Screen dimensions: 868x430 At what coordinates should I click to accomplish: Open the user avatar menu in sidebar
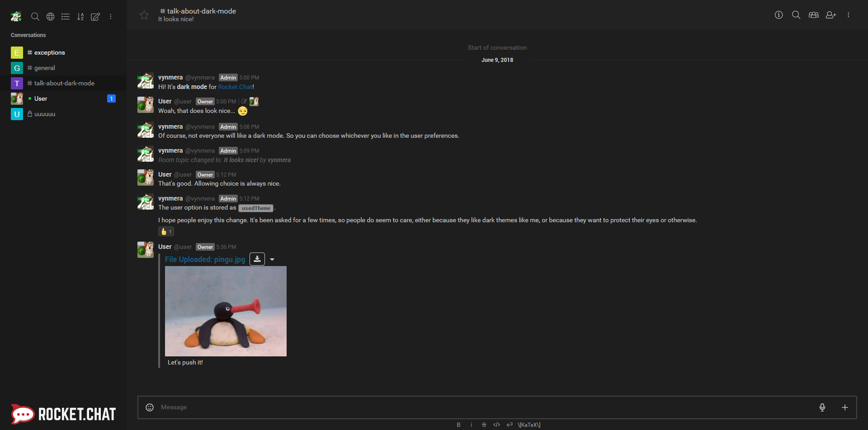tap(16, 16)
